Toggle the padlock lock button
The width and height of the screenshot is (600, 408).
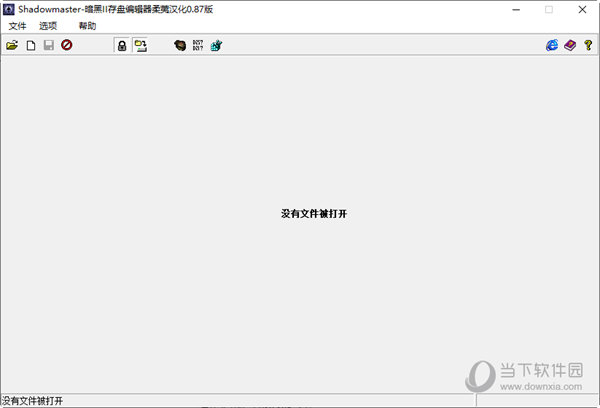tap(122, 46)
